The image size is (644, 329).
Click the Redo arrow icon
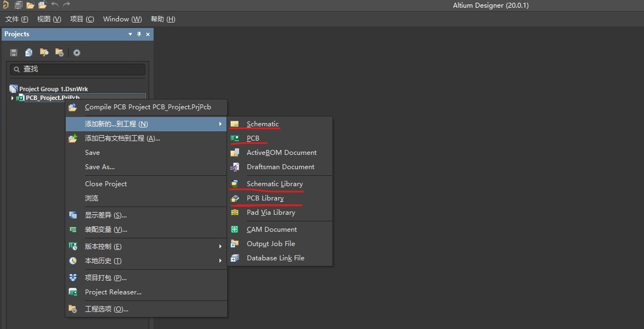pyautogui.click(x=66, y=5)
